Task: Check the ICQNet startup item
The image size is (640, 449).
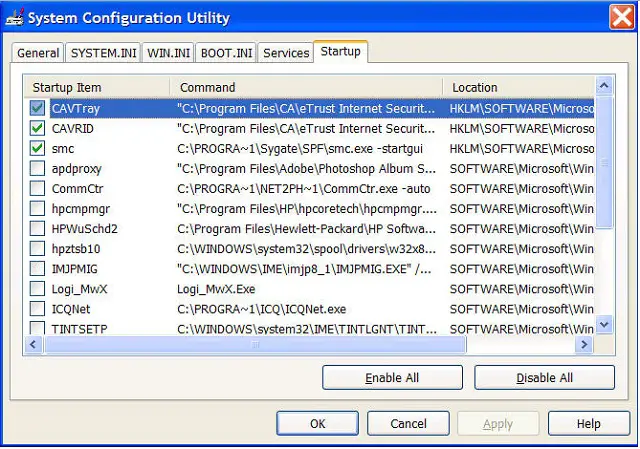Action: coord(37,309)
